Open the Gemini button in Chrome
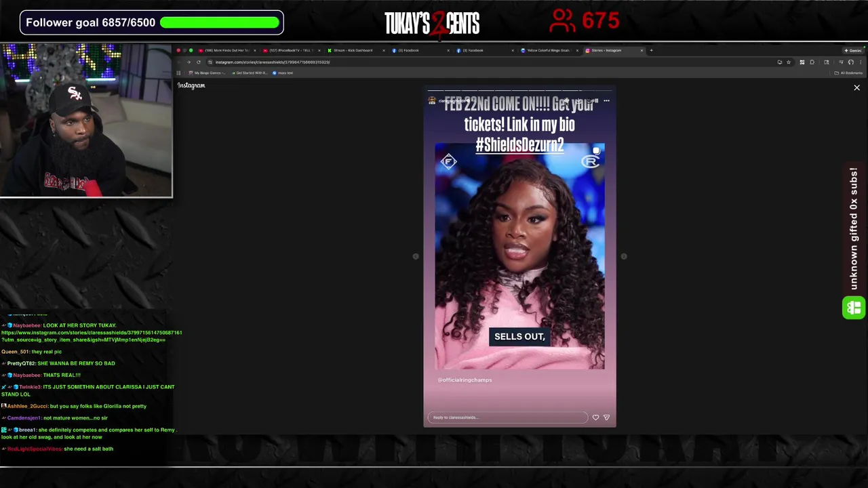Image resolution: width=868 pixels, height=488 pixels. point(853,50)
